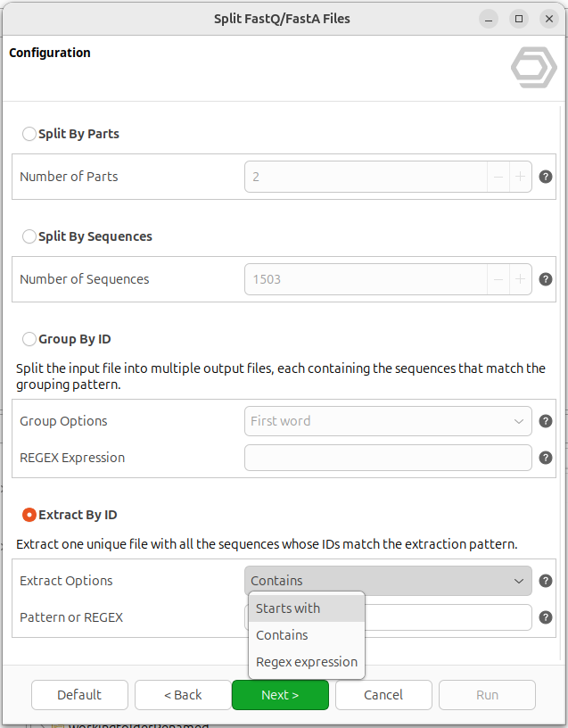Select the Extract By ID radio button
Screen dimensions: 568x728
(29, 515)
